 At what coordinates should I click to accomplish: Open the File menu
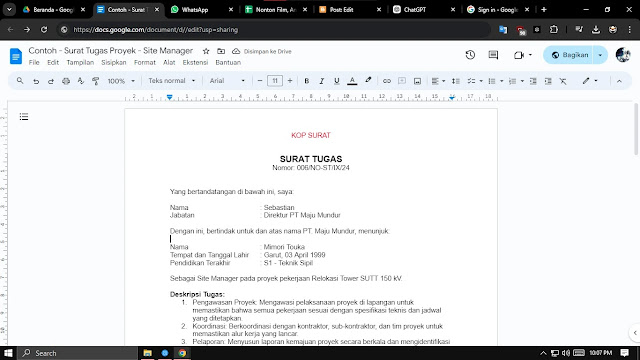pos(34,62)
